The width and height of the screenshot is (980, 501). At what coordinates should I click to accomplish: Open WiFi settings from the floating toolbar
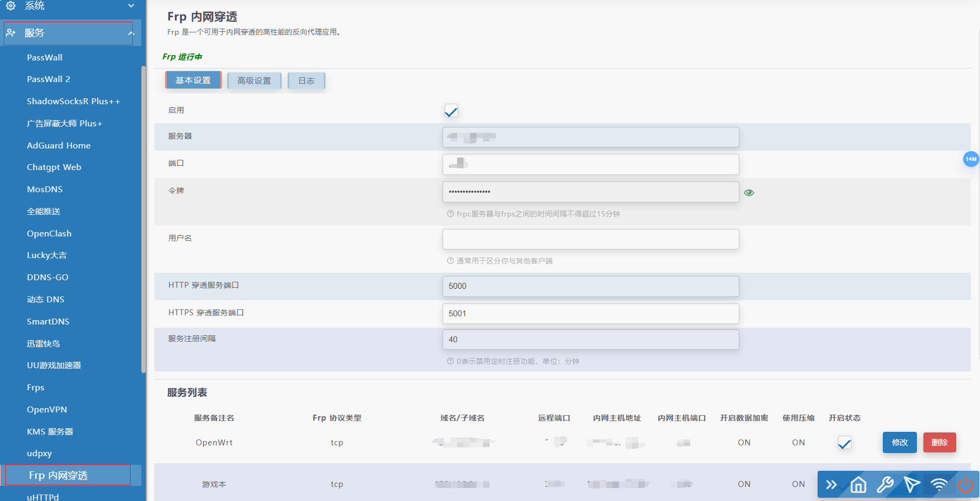tap(938, 485)
